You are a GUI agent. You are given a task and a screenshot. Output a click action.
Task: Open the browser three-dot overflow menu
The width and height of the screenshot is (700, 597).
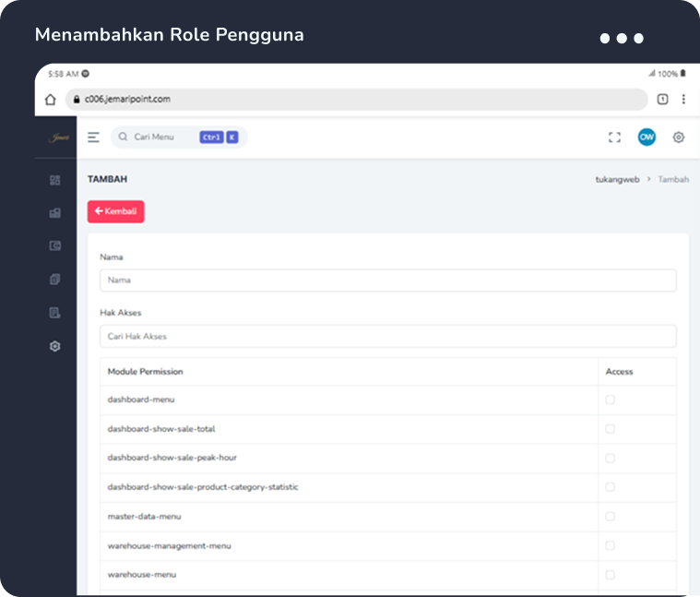pyautogui.click(x=683, y=100)
